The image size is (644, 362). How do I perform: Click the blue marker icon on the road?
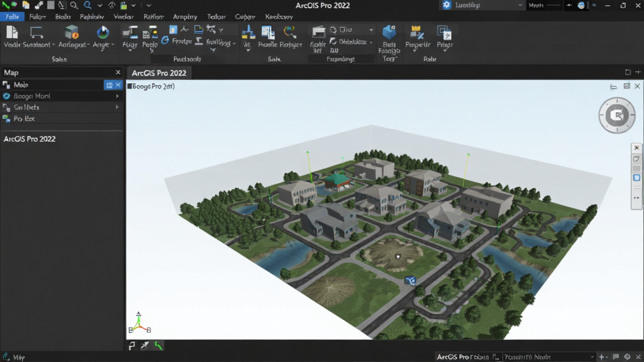pos(410,281)
